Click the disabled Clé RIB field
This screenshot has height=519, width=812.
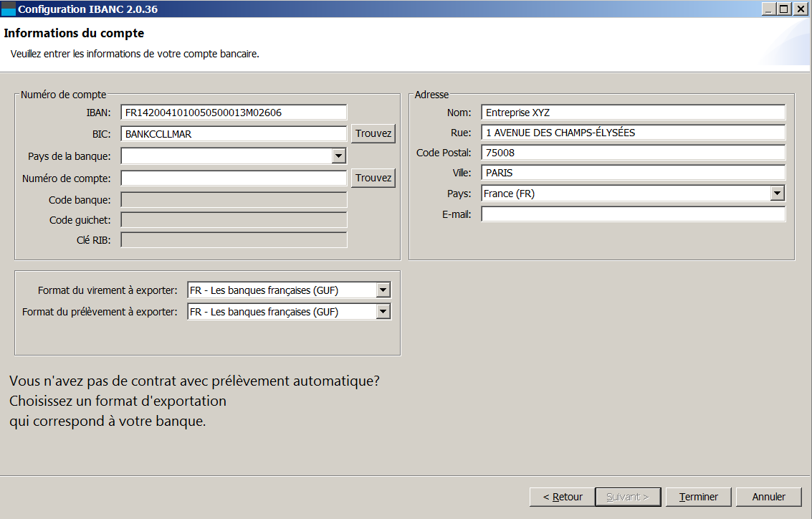pyautogui.click(x=234, y=240)
